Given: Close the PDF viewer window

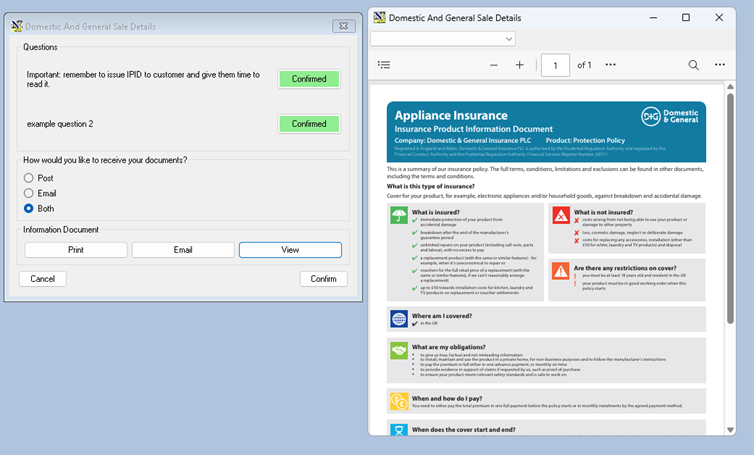Looking at the screenshot, I should [719, 18].
